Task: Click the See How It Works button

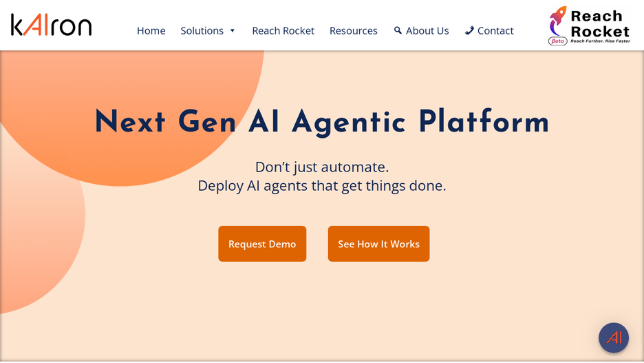Action: pos(378,244)
